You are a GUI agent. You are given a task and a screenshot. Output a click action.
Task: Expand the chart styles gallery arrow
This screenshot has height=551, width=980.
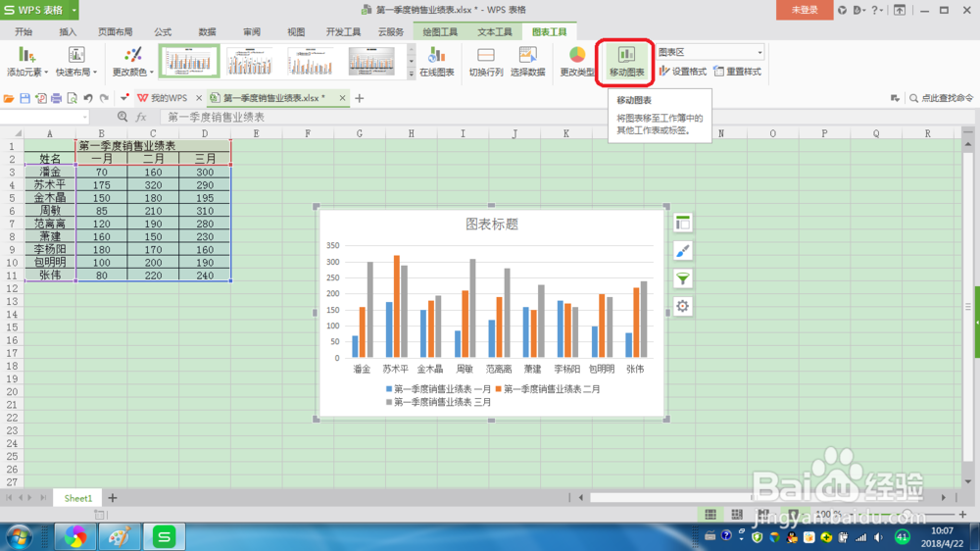click(x=411, y=74)
